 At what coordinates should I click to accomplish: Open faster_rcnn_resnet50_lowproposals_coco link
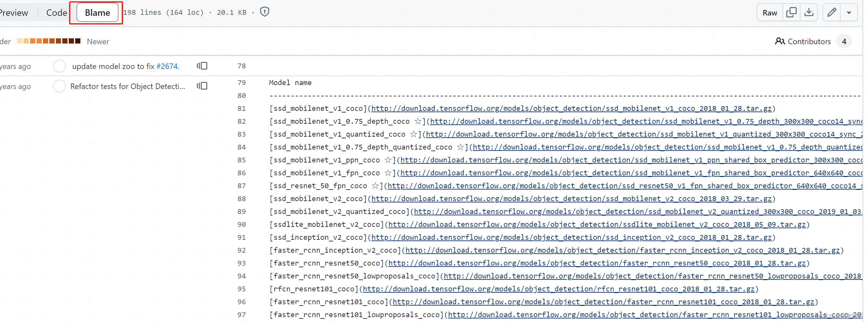pos(653,276)
